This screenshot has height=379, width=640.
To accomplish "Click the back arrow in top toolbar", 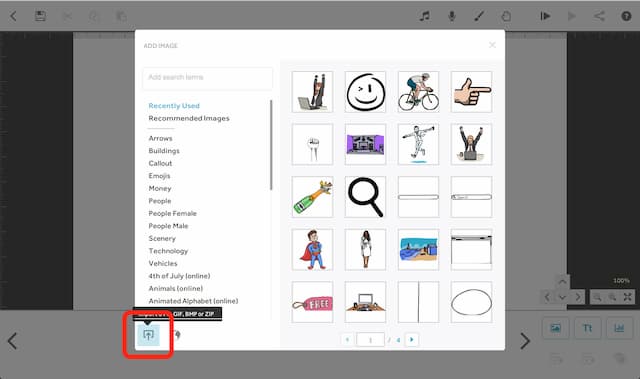I will coord(13,16).
